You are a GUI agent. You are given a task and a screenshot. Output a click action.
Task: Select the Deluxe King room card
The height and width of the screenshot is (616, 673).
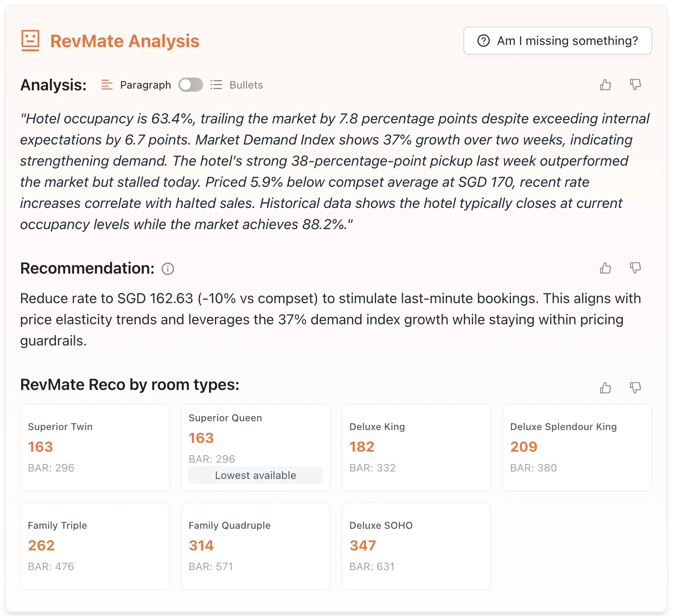tap(416, 448)
